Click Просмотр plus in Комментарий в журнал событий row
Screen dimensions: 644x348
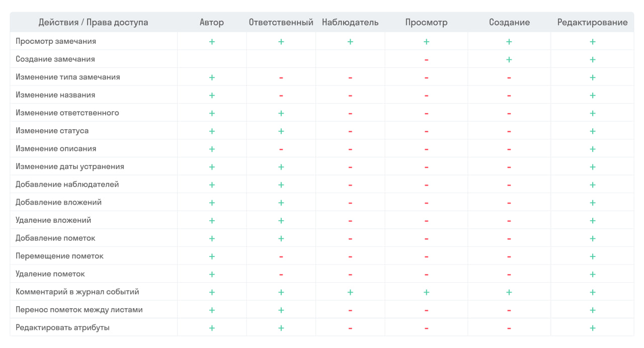[426, 292]
